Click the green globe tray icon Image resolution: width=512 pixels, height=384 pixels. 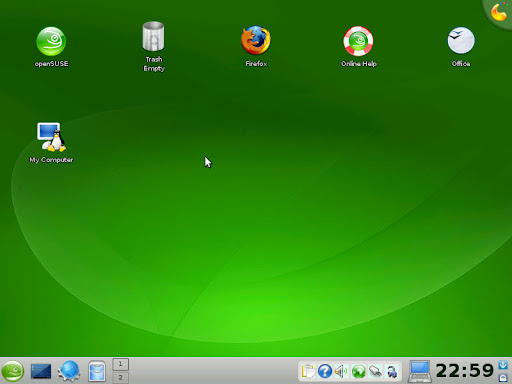click(358, 371)
